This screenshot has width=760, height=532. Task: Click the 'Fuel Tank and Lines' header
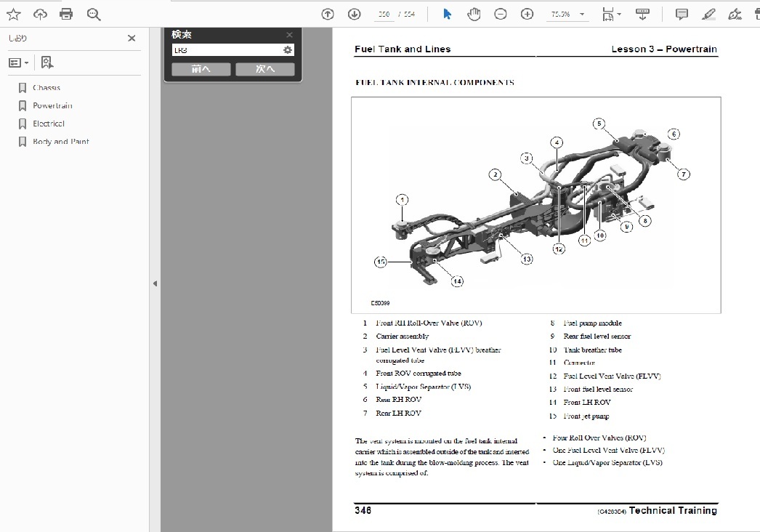403,49
